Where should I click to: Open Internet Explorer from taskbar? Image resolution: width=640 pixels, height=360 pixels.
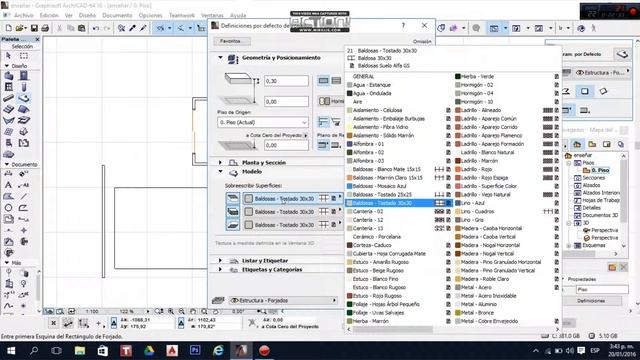pos(218,351)
